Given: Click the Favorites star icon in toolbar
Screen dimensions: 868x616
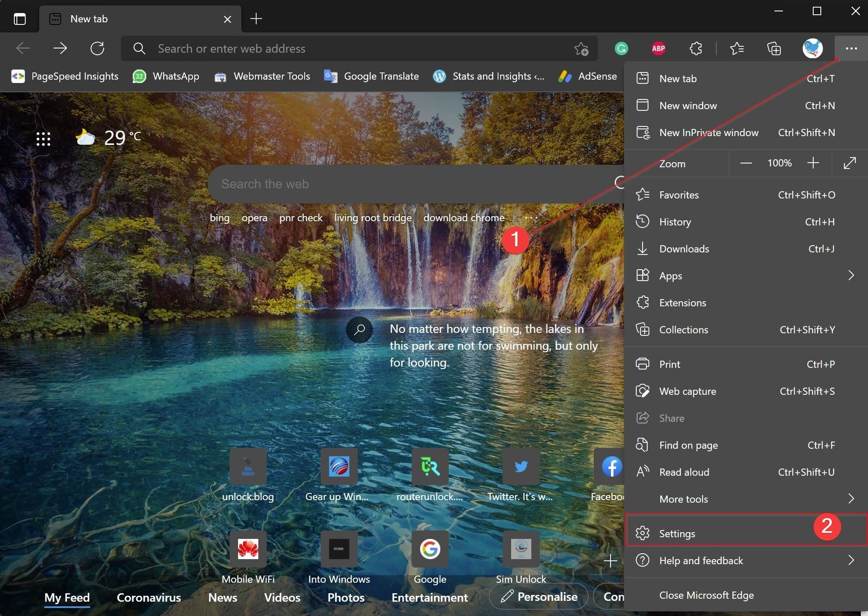Looking at the screenshot, I should click(x=738, y=48).
